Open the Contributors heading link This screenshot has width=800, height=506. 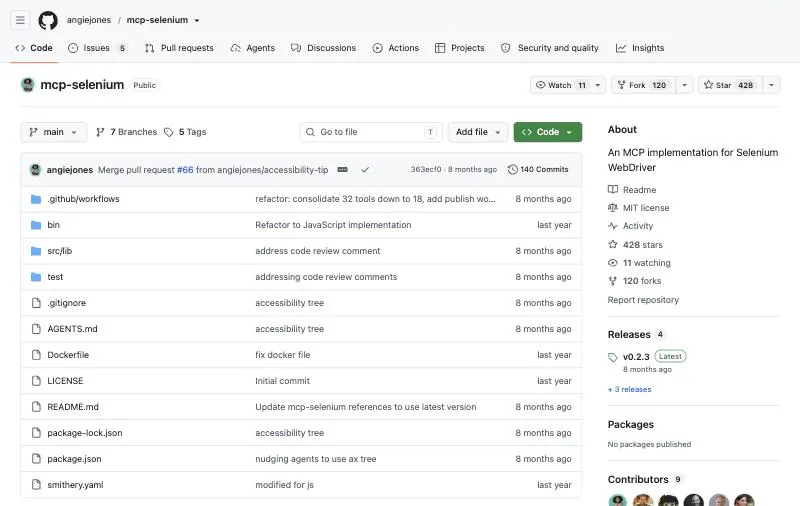[x=644, y=479]
